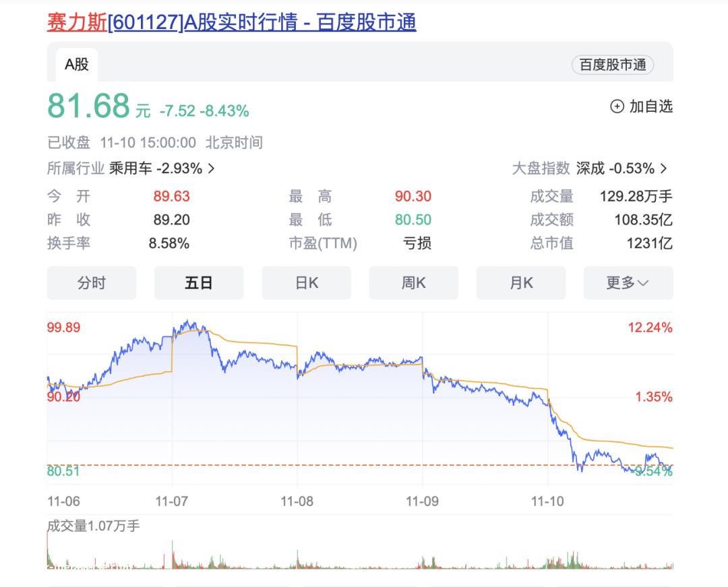
Task: Switch to the 日K chart tab
Action: pos(307,282)
